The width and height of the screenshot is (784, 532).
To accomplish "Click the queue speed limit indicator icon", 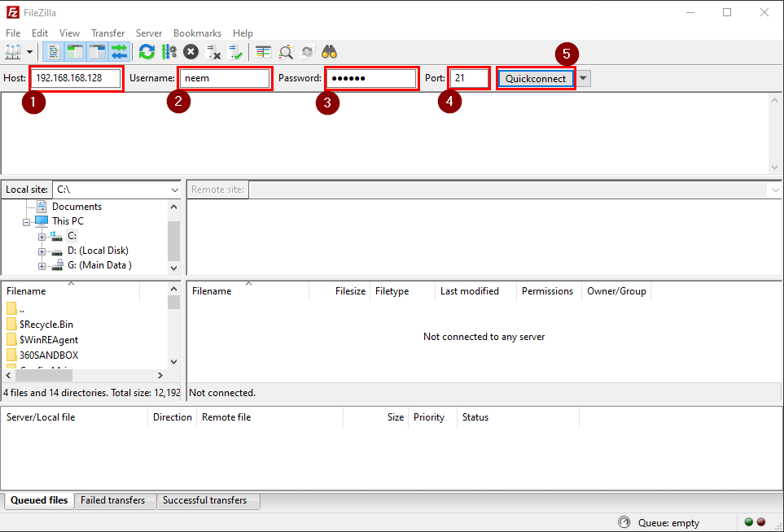I will click(x=624, y=522).
